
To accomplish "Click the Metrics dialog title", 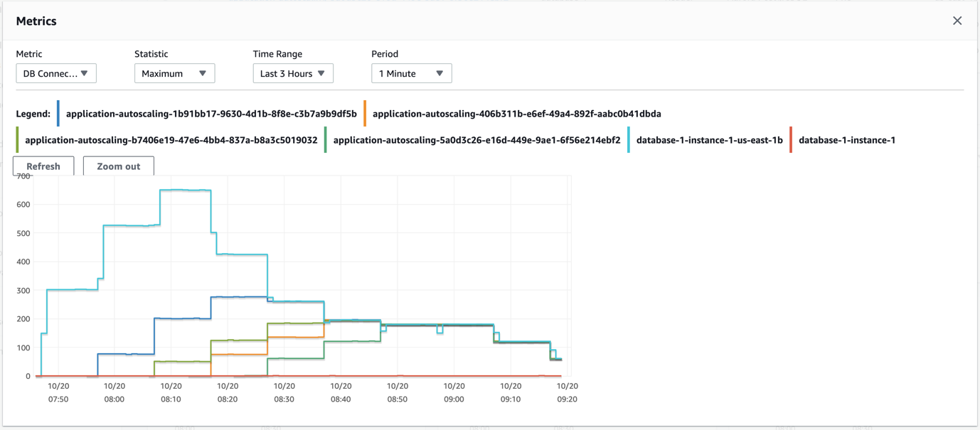I will 36,21.
